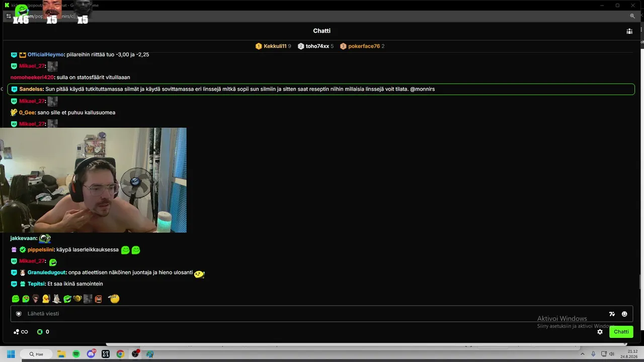Screen dimensions: 644x362
Task: Open Discord from the taskbar
Action: [91, 354]
